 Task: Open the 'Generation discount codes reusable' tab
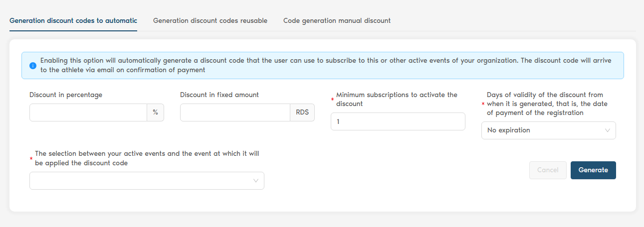click(x=210, y=21)
